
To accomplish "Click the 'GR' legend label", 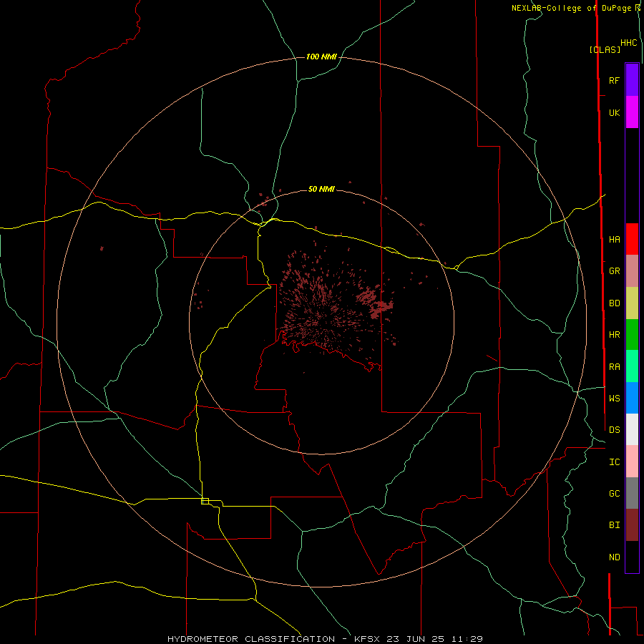I will 615,271.
